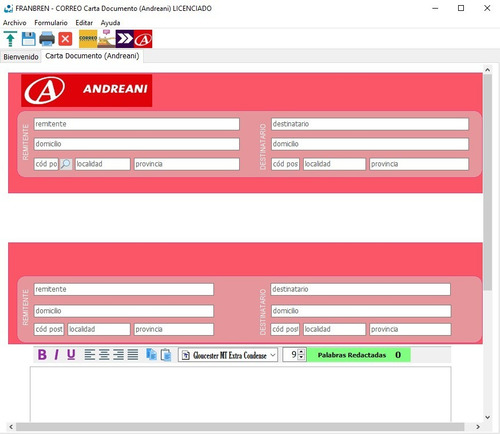Search postal code with magnifier icon
Viewport: 500px width, 434px height.
[66, 164]
